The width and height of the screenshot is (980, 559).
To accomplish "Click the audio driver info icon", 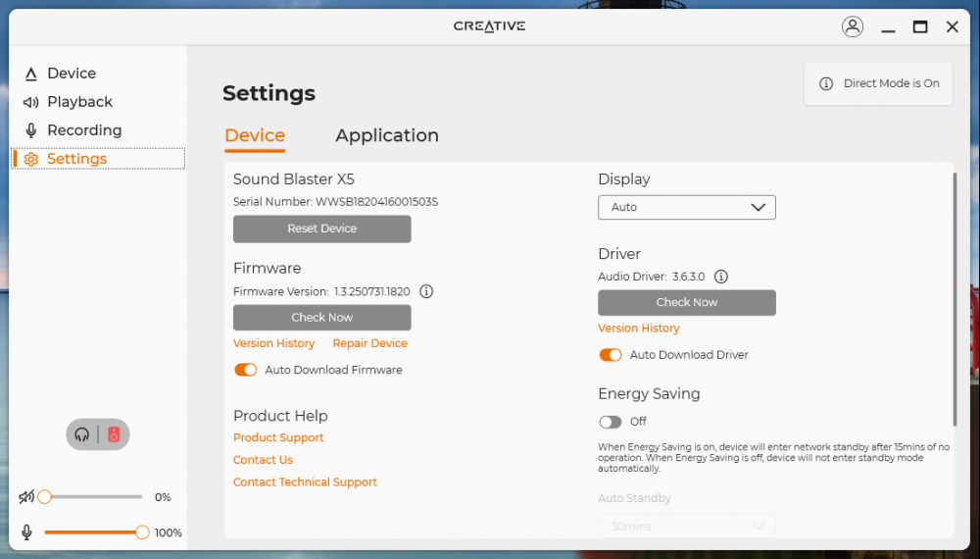I will pos(721,277).
